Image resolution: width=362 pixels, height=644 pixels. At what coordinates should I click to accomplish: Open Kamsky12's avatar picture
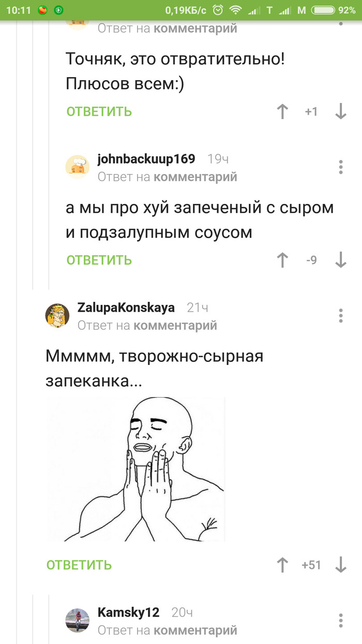point(78,620)
